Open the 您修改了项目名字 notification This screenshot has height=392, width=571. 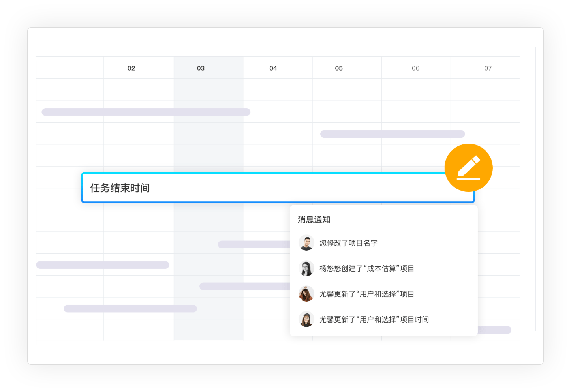pyautogui.click(x=348, y=243)
